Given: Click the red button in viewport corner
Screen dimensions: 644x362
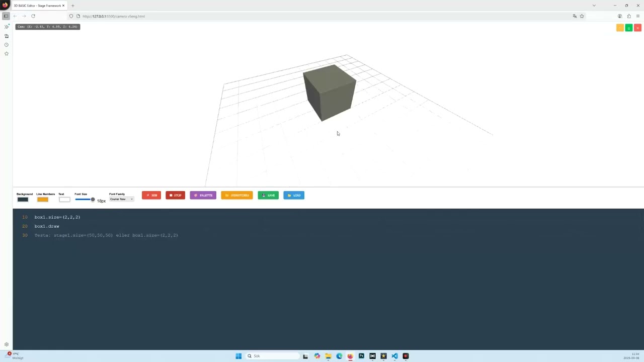Looking at the screenshot, I should pyautogui.click(x=637, y=28).
